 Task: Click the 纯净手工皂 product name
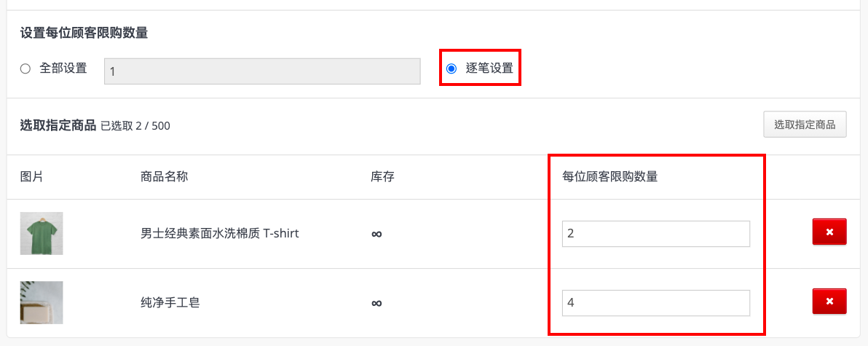170,303
